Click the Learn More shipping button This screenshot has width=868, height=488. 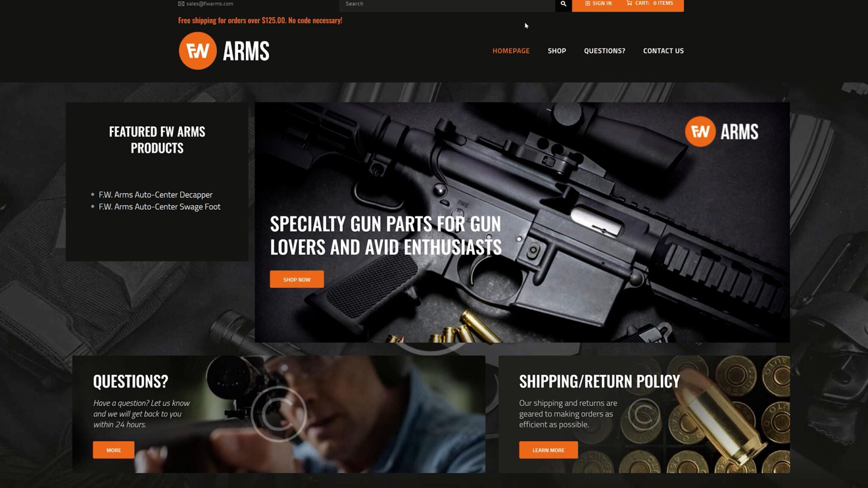(548, 450)
